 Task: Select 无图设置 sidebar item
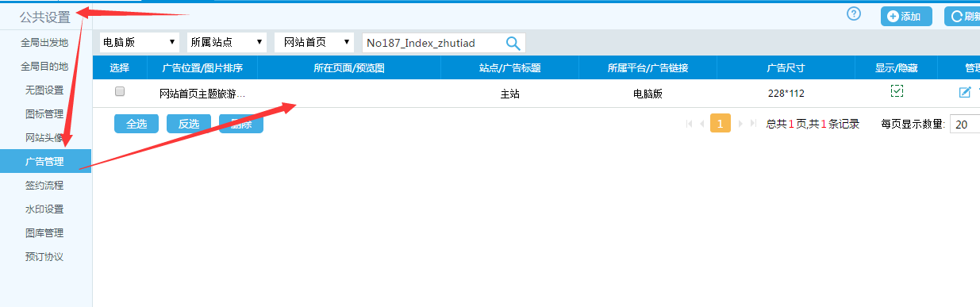45,90
